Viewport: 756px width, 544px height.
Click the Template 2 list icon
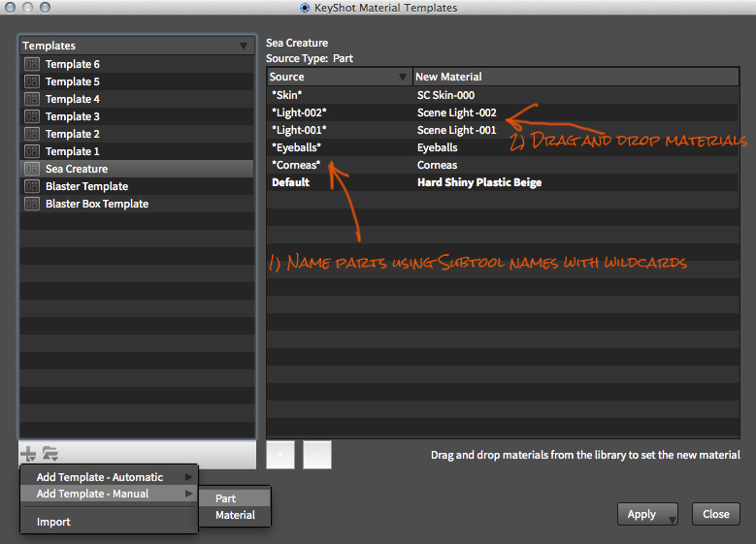pos(32,134)
